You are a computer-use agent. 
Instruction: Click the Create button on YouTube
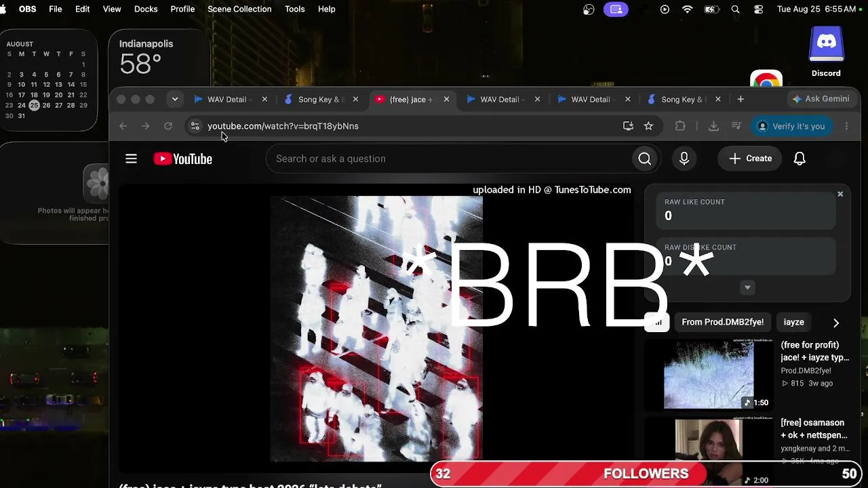tap(750, 159)
